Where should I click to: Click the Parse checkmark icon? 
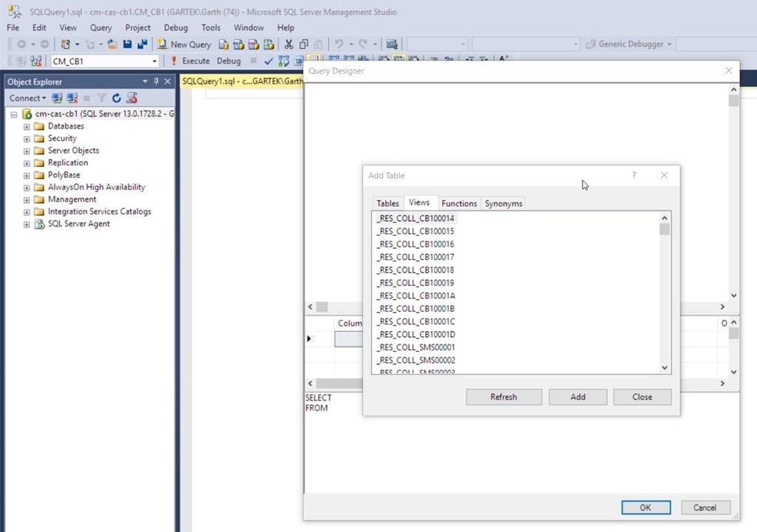268,61
